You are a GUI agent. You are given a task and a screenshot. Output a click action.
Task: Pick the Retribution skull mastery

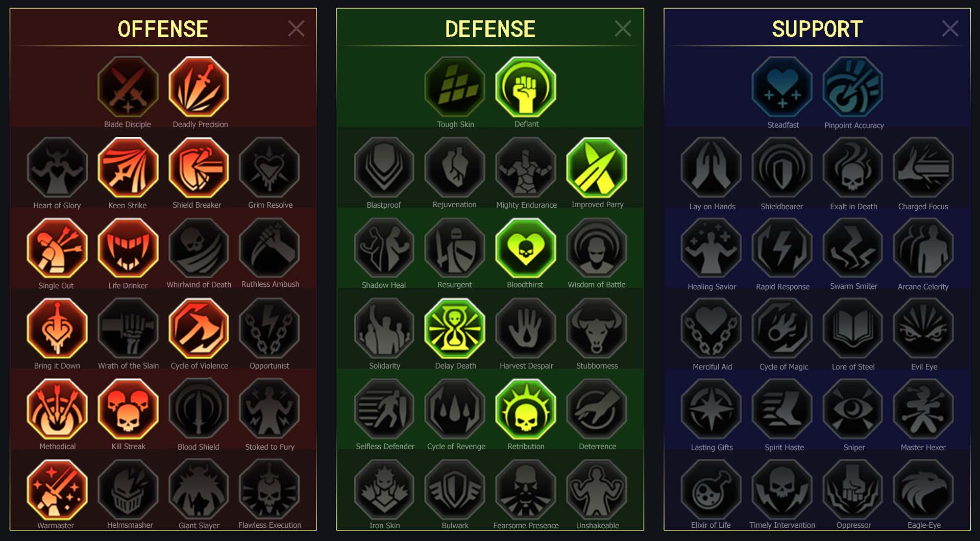tap(526, 409)
